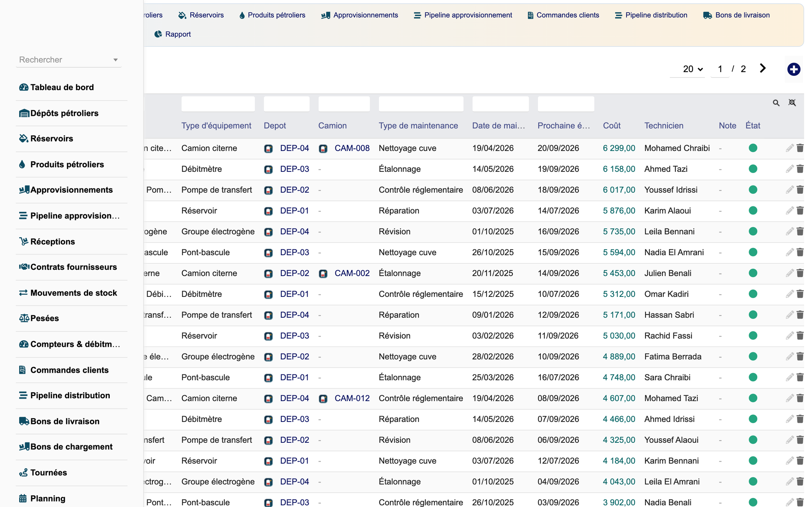Viewport: 812px width, 507px height.
Task: Open the DEP-03 link in Ahmed Tazi row
Action: point(295,169)
